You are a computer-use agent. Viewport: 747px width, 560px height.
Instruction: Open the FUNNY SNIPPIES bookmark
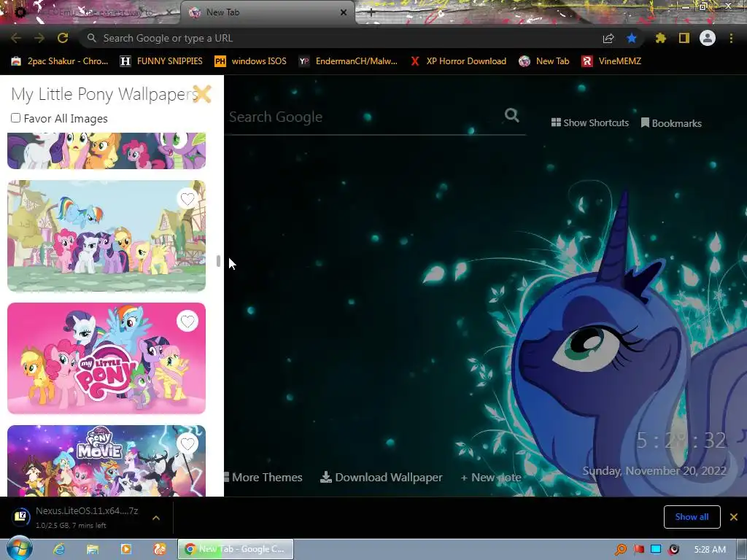[161, 61]
